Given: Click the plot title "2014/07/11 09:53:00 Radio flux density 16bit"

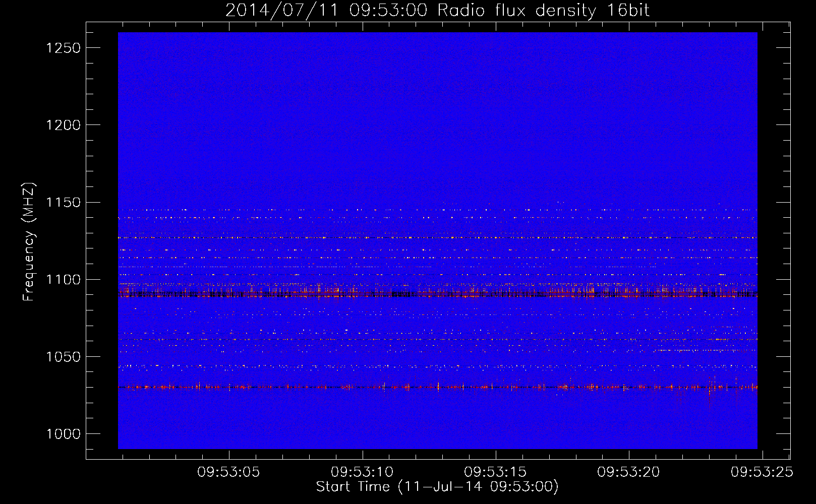Looking at the screenshot, I should (437, 11).
